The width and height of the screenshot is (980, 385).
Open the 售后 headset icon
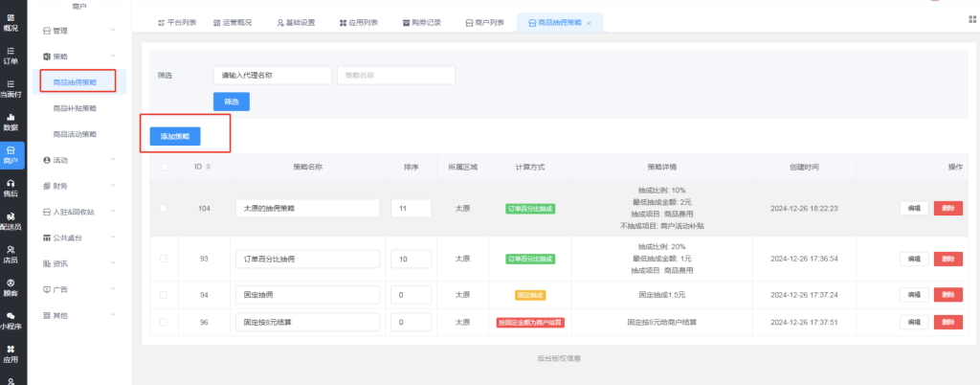pos(11,187)
